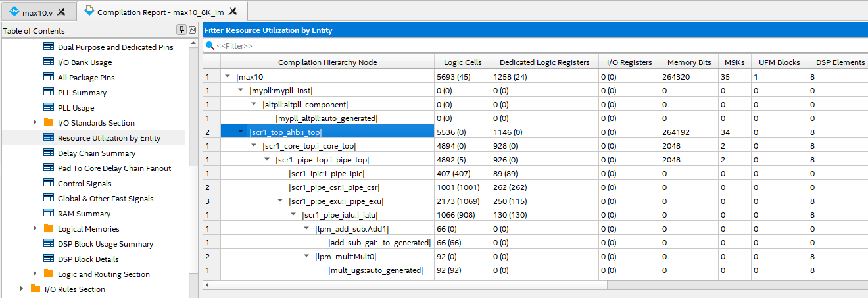Collapse the |max10 hierarchy node
The image size is (868, 298).
click(228, 77)
